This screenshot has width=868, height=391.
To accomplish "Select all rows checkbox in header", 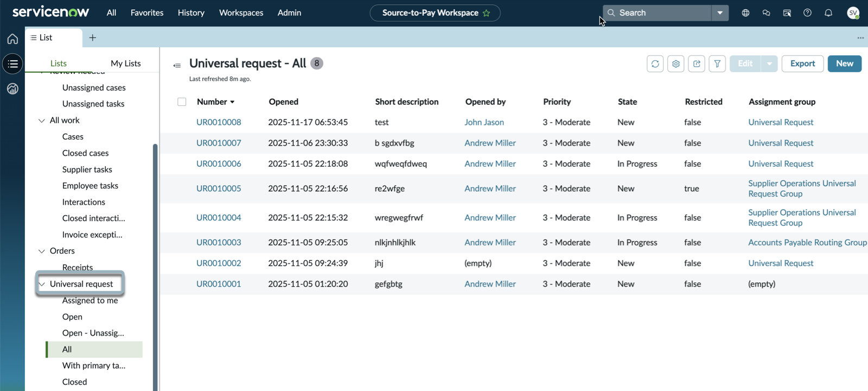I will click(182, 102).
